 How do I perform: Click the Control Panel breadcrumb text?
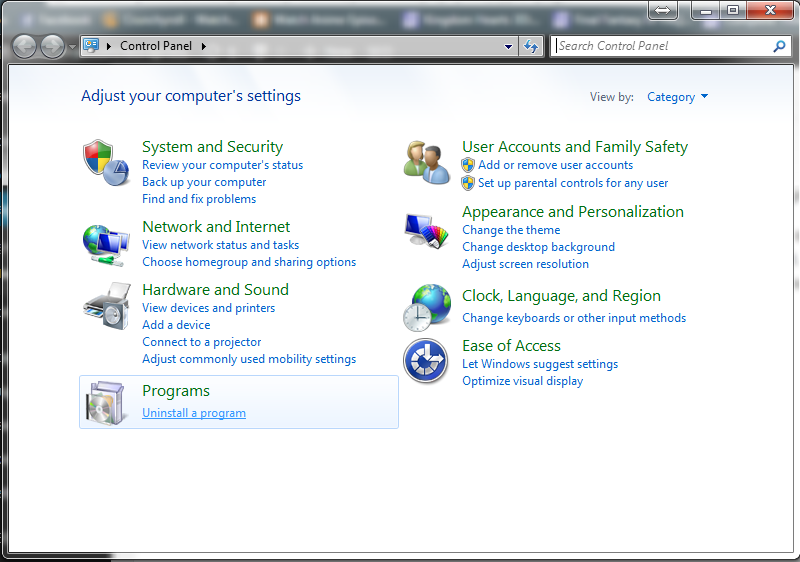156,46
